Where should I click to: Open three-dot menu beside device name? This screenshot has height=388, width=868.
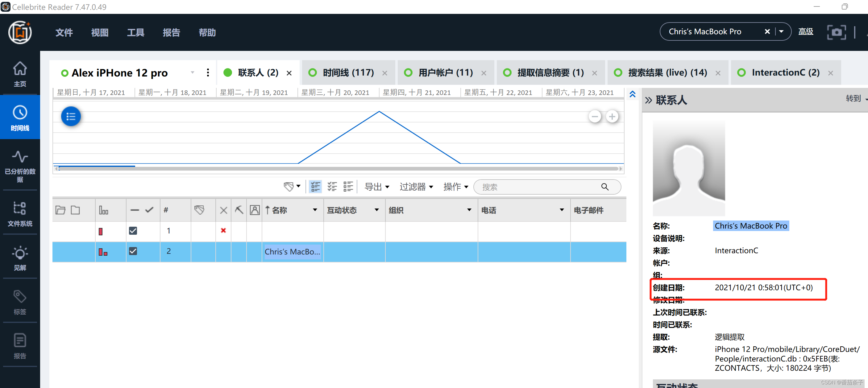tap(208, 73)
